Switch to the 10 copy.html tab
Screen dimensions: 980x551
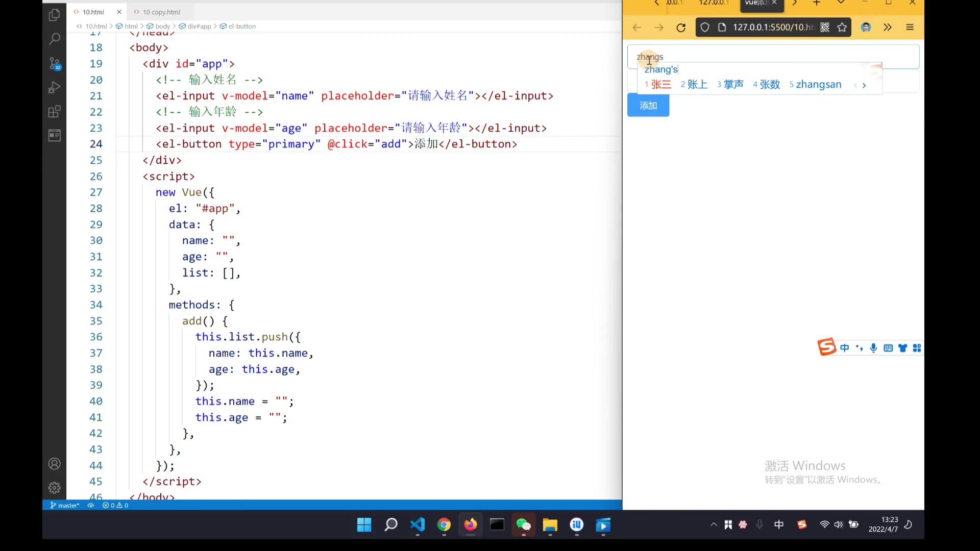pyautogui.click(x=161, y=12)
